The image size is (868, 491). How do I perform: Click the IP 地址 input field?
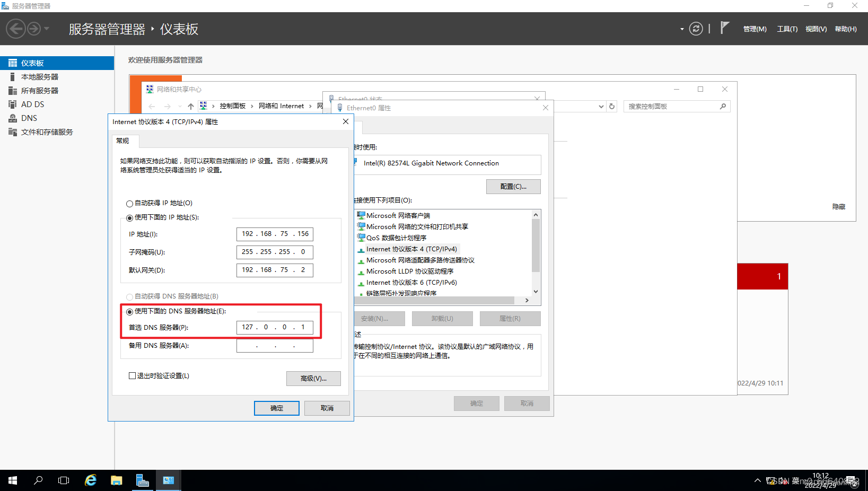[x=275, y=234]
